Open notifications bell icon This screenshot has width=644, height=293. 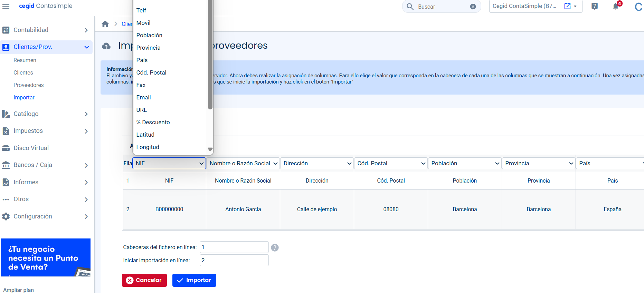point(616,6)
